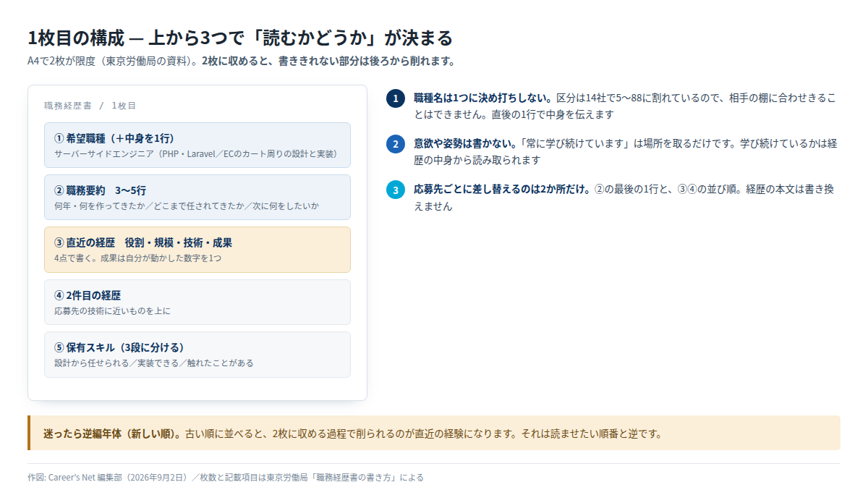Click the subtitle starting A4で2枚が限度
Screen dimensions: 868x503
pyautogui.click(x=241, y=61)
